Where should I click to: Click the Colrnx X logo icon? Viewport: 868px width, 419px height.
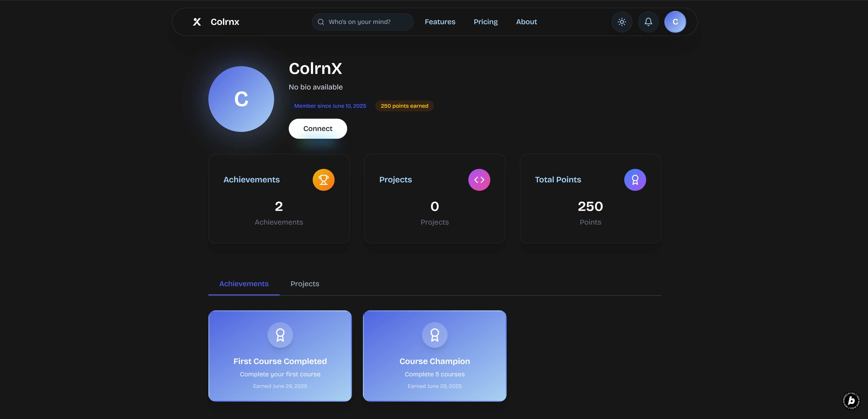197,22
